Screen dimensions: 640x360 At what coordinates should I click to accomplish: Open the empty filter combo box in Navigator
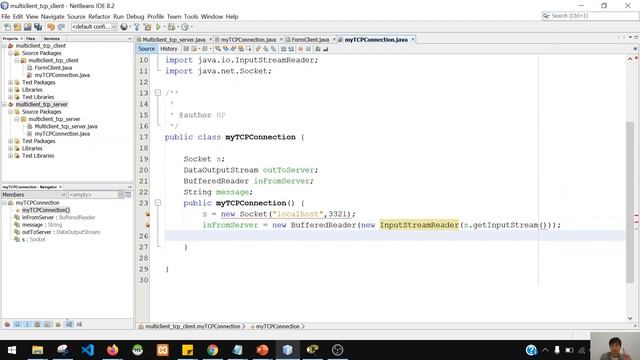pyautogui.click(x=96, y=195)
